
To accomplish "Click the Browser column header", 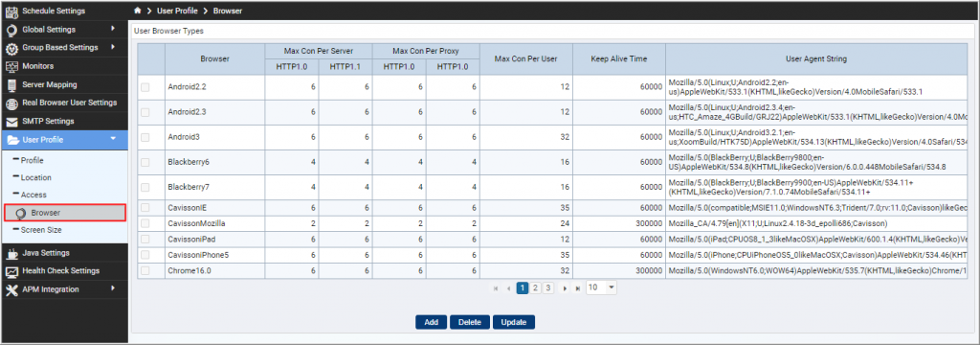I will pyautogui.click(x=215, y=58).
